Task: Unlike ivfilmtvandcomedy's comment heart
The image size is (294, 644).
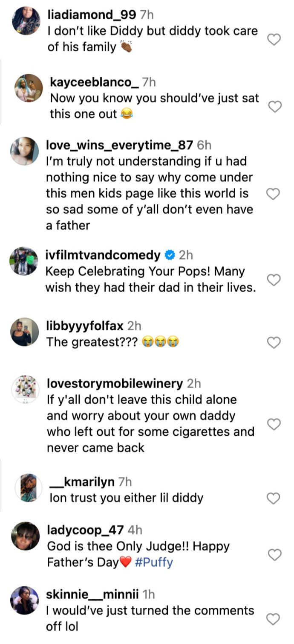Action: click(x=273, y=280)
